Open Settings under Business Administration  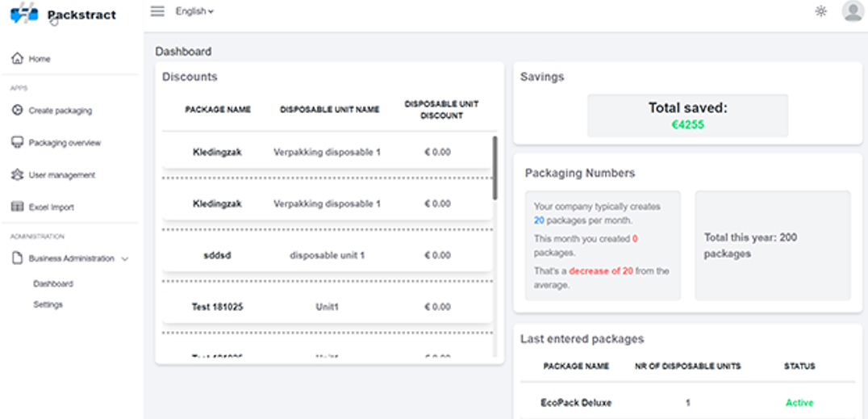pyautogui.click(x=48, y=305)
